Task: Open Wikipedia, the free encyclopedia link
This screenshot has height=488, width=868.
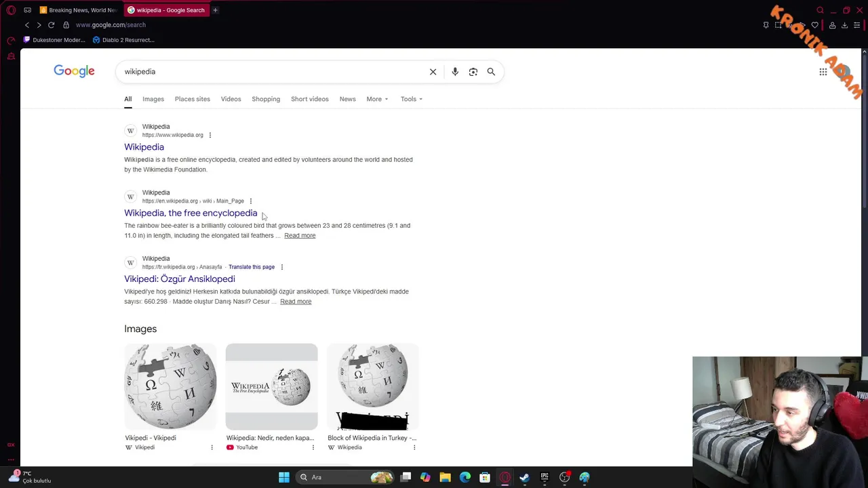Action: (191, 213)
